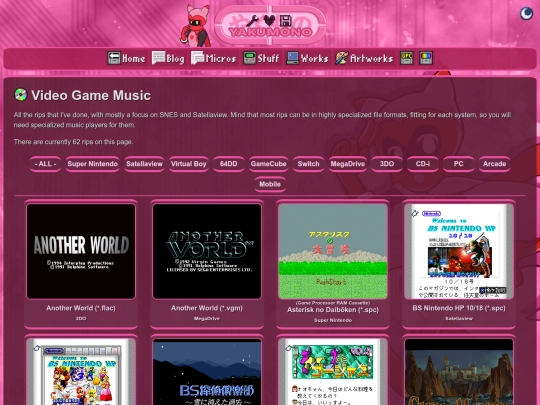This screenshot has height=405, width=540.
Task: Filter by GameCube
Action: tap(269, 164)
